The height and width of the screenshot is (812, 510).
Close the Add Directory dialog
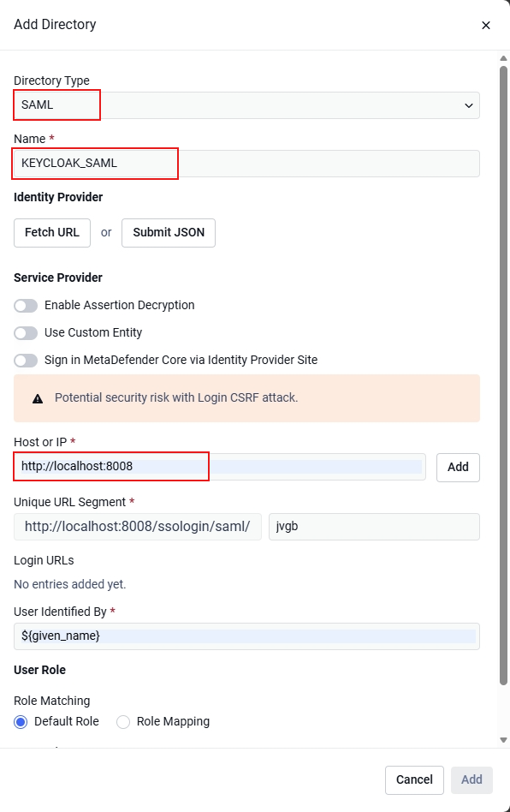click(486, 26)
